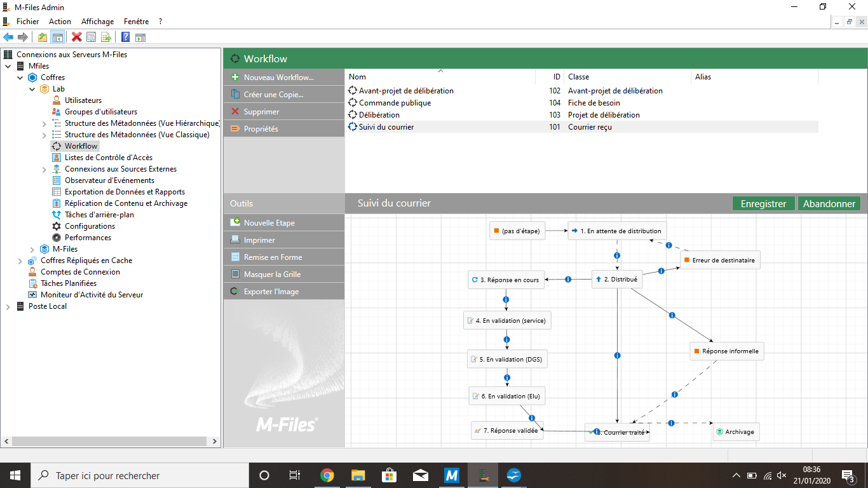This screenshot has width=868, height=488.
Task: Click info marker between Distribué and Réponse en cours
Action: [x=568, y=279]
